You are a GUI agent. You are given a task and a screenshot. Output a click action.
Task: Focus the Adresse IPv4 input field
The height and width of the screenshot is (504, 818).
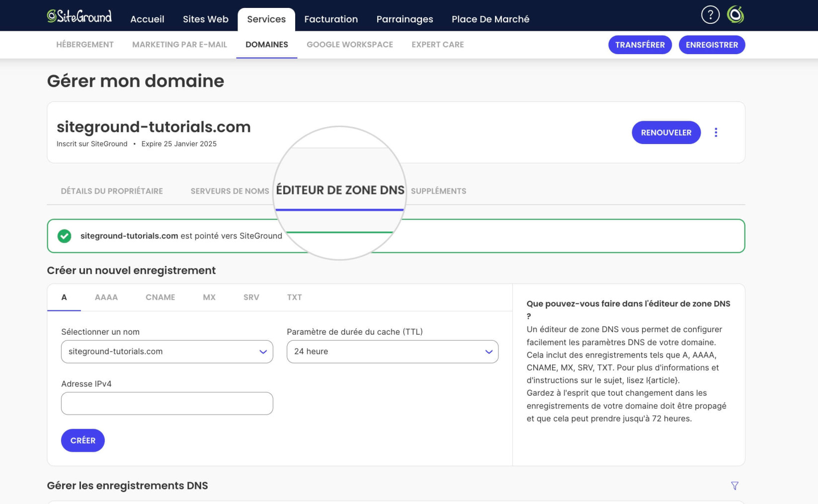point(167,404)
